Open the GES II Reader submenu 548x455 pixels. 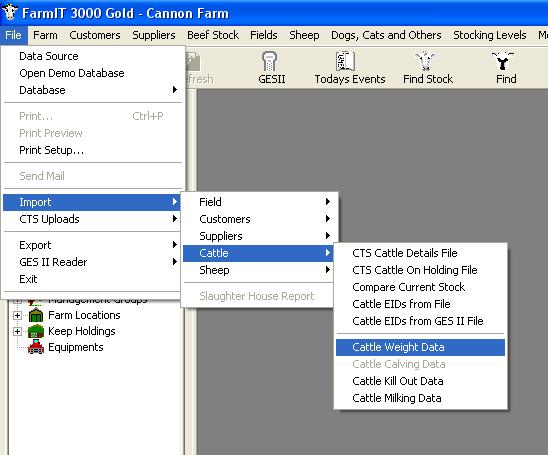(93, 262)
